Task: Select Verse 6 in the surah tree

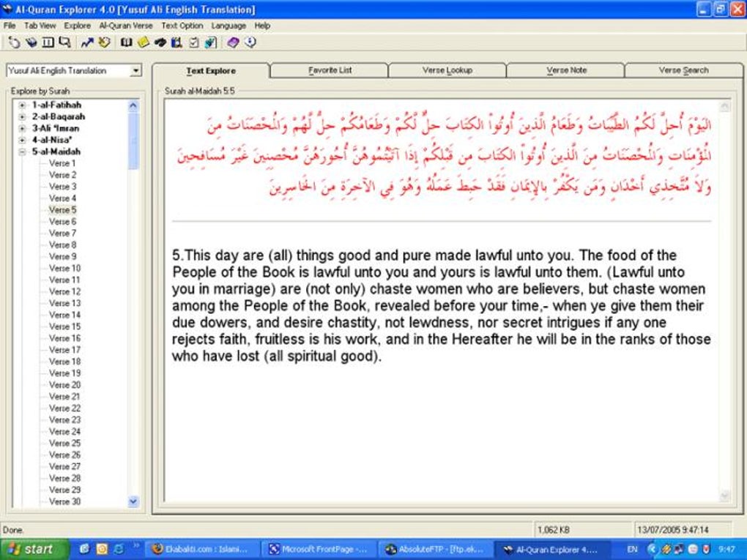Action: [x=62, y=222]
